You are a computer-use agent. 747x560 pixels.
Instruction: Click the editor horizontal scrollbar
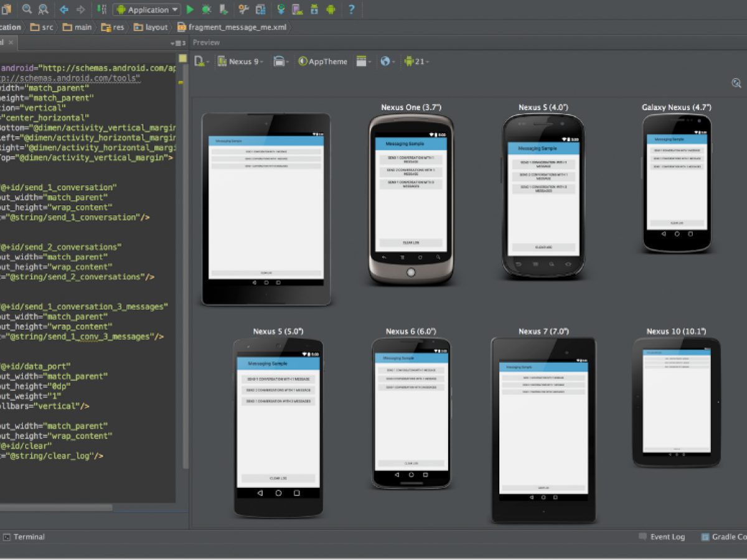[x=56, y=508]
